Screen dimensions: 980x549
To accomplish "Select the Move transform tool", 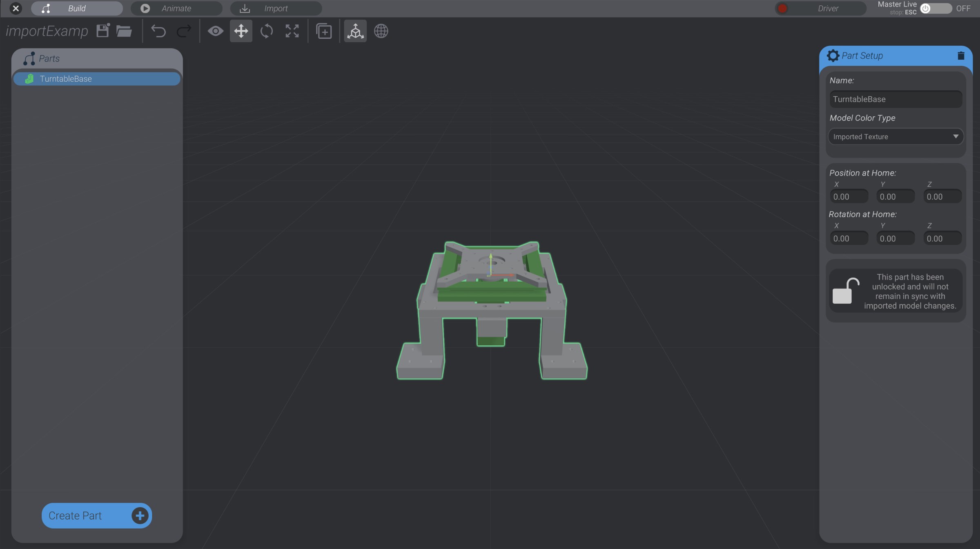I will (241, 31).
